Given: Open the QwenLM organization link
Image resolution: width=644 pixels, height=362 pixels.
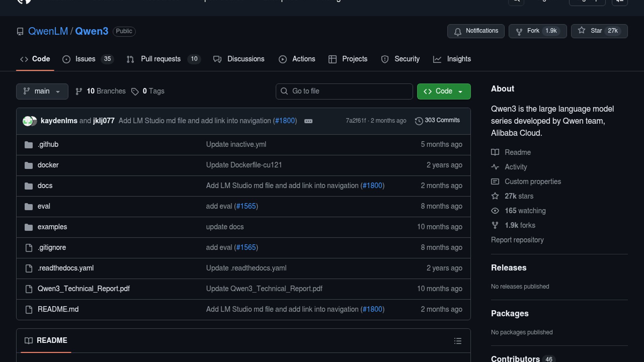Looking at the screenshot, I should [48, 31].
